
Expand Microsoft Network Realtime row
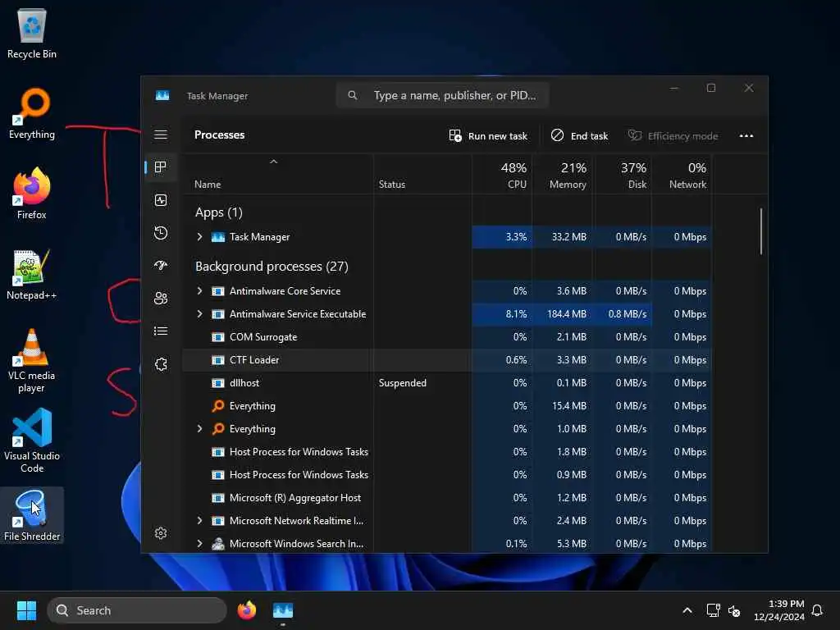click(x=200, y=521)
